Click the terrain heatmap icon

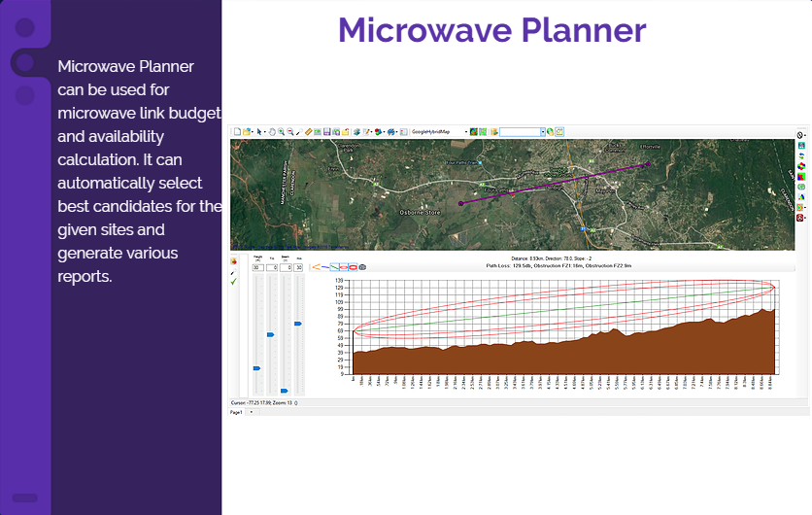click(474, 132)
